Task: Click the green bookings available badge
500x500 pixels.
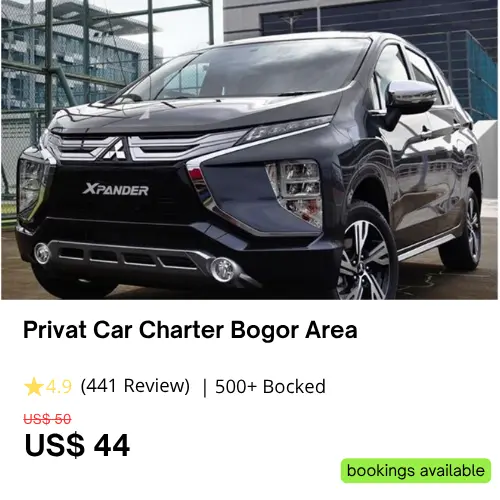Action: tap(416, 471)
